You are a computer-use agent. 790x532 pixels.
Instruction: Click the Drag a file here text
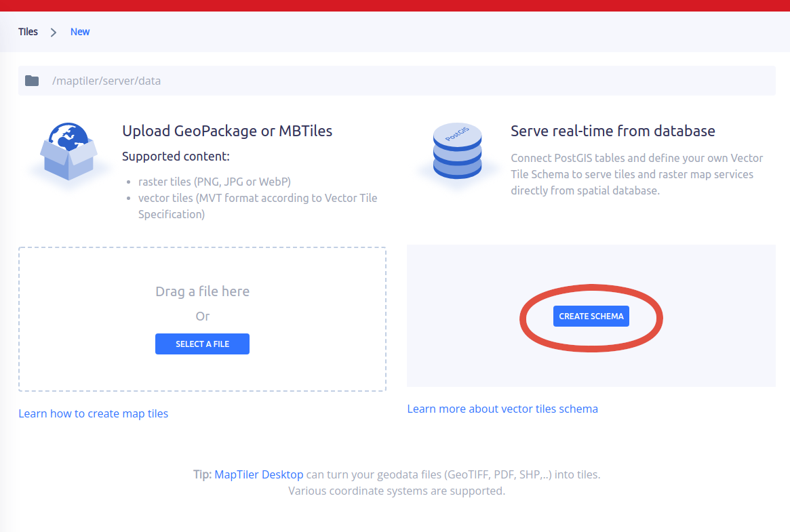pos(202,291)
